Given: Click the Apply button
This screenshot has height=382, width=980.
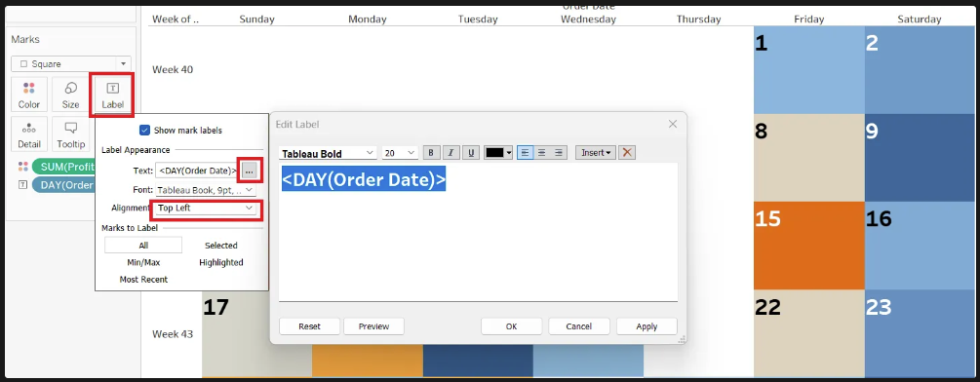Looking at the screenshot, I should (x=647, y=326).
